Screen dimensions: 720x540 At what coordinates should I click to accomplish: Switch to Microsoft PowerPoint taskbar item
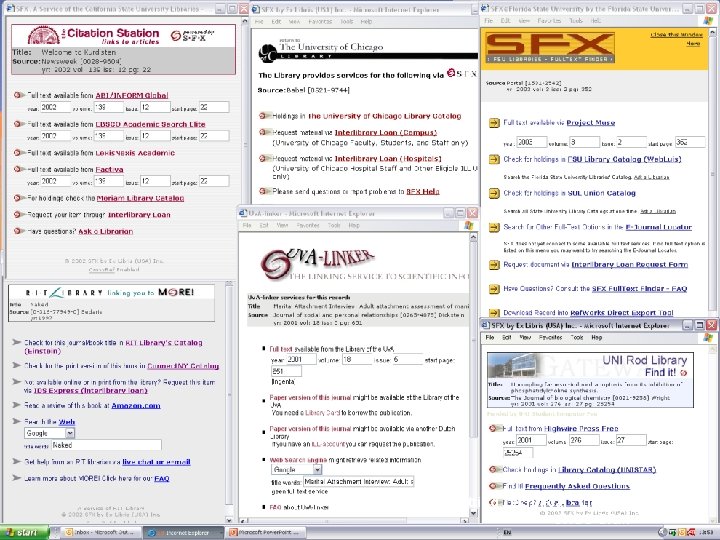point(264,533)
